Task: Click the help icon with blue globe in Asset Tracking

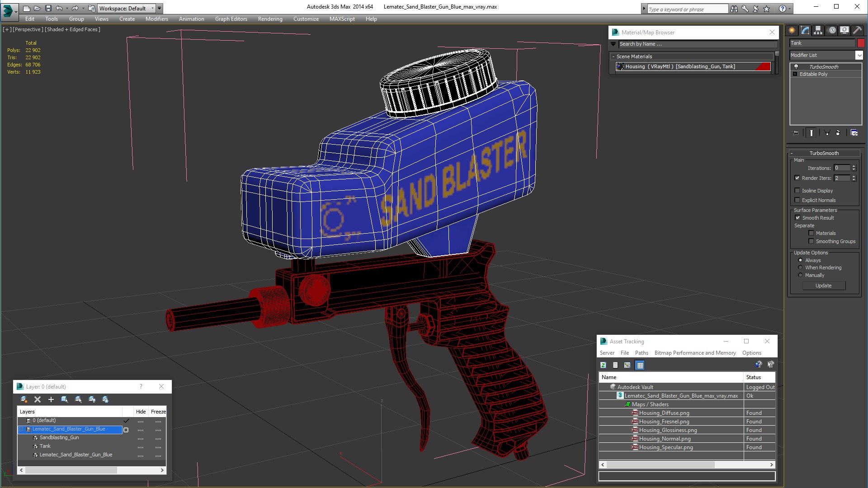Action: coord(758,365)
